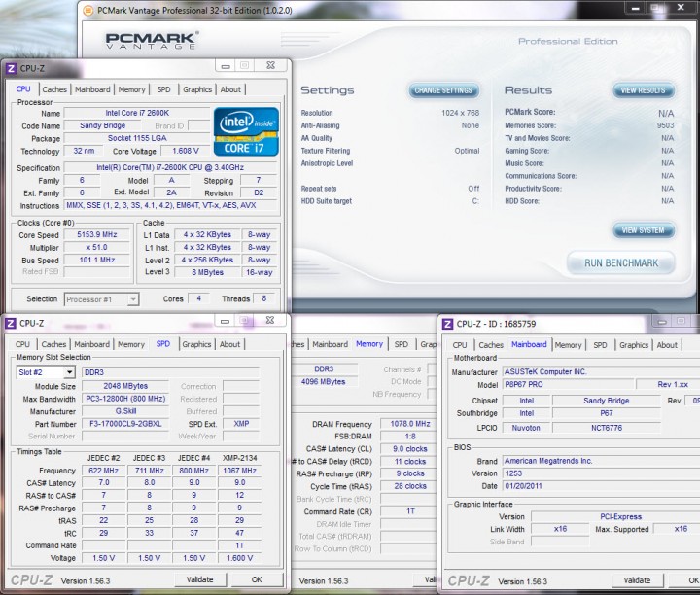Click the Intel Core i7 logo badge

coord(246,131)
